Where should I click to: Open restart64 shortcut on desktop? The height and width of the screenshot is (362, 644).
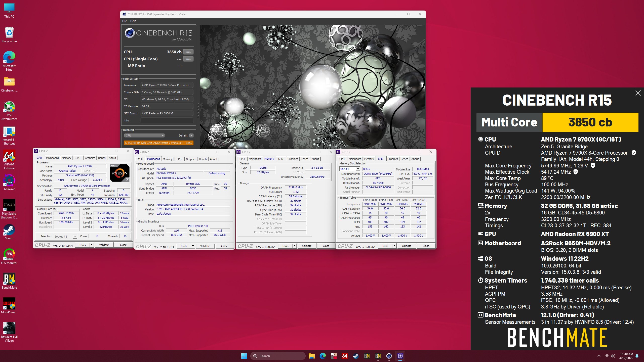(9, 135)
